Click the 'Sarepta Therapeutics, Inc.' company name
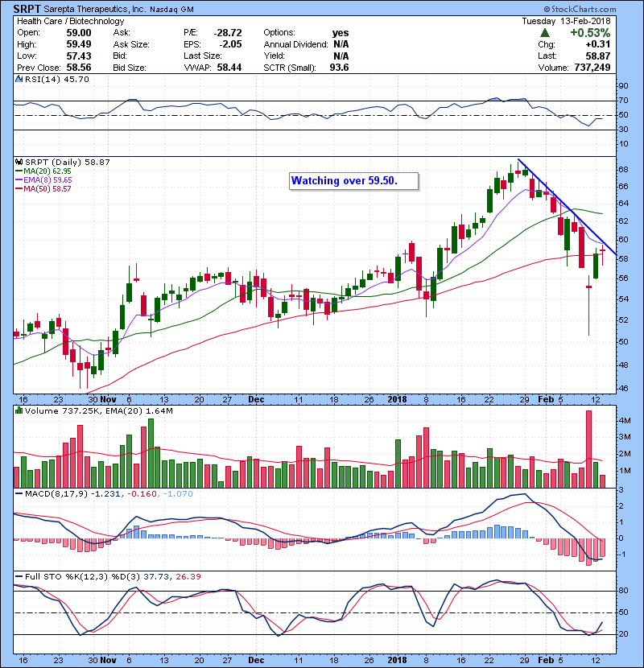 (x=95, y=9)
